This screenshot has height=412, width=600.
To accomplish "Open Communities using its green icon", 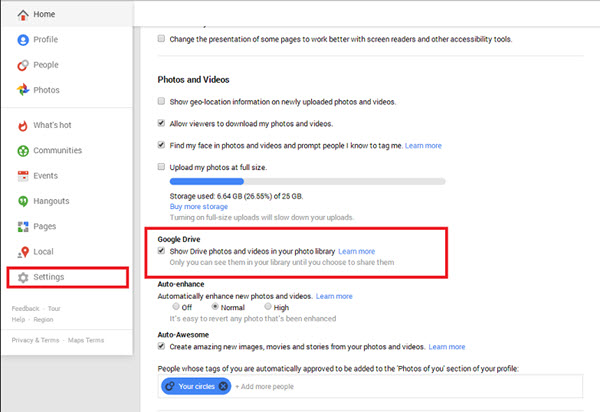I will click(22, 151).
